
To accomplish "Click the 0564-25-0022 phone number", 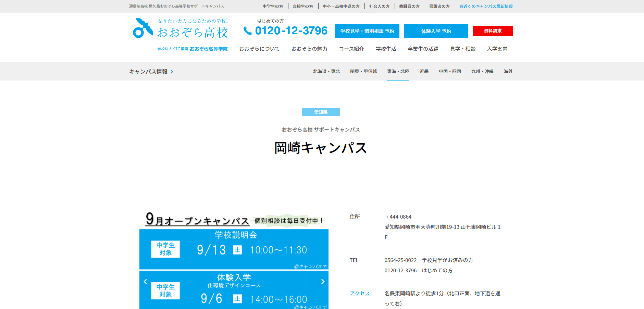I will point(400,260).
